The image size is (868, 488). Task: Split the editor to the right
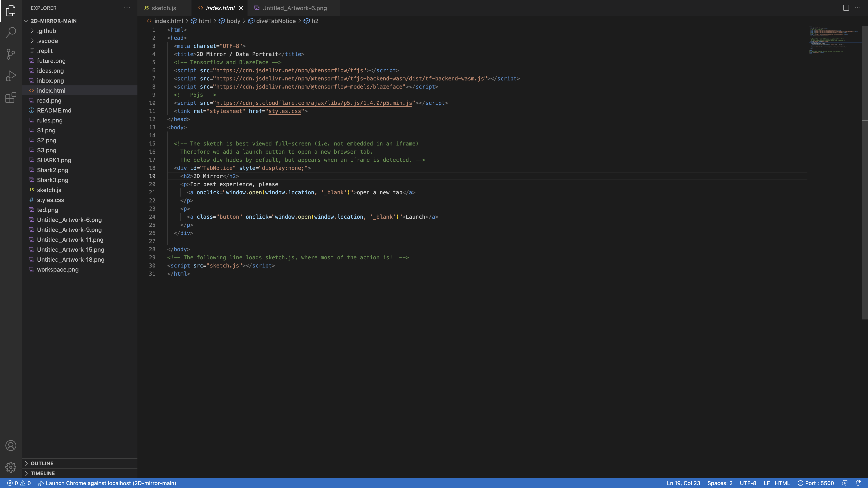846,8
